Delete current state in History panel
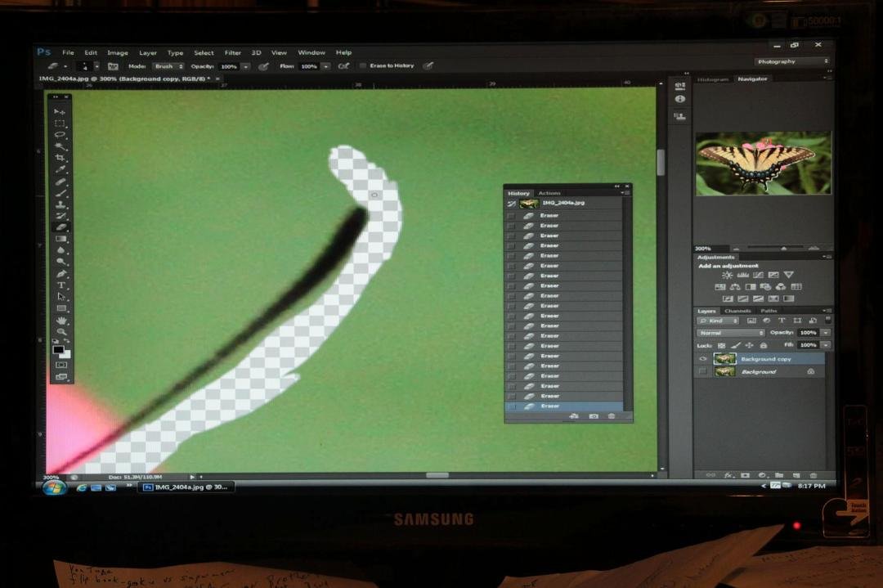The height and width of the screenshot is (588, 883). point(611,416)
